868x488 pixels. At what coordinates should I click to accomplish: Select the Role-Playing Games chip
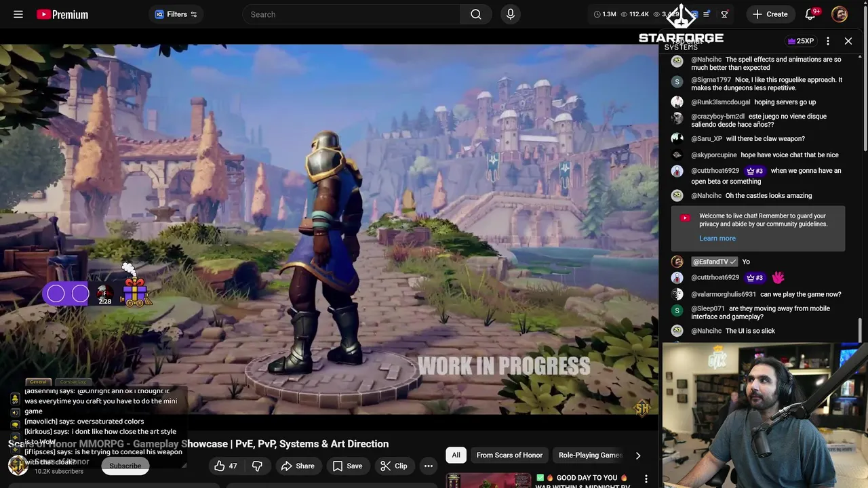tap(590, 455)
